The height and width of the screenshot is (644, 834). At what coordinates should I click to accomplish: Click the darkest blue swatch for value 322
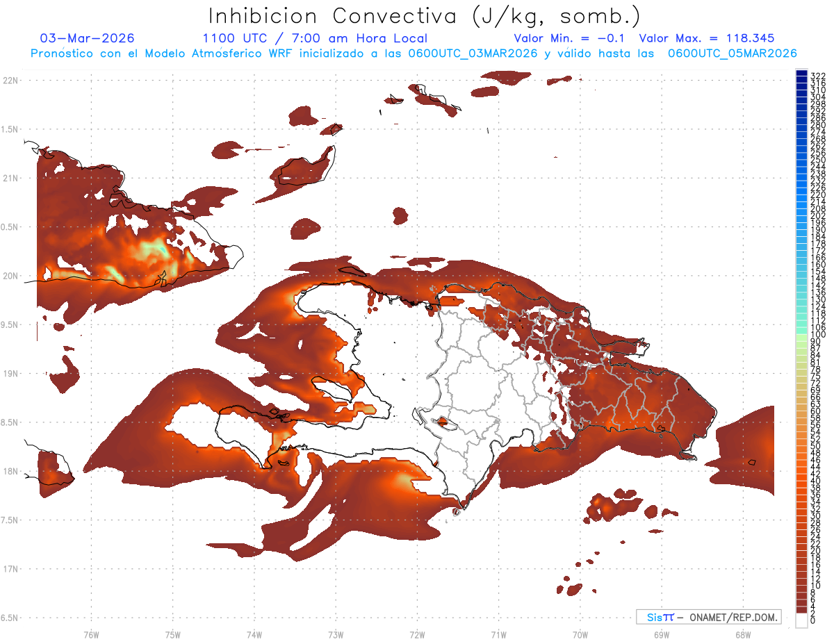(801, 74)
